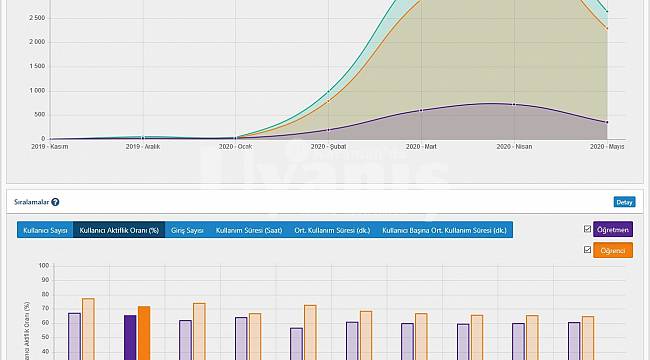Image resolution: width=650 pixels, height=360 pixels.
Task: Uncheck the Öğrenci series checkbox
Action: (587, 250)
